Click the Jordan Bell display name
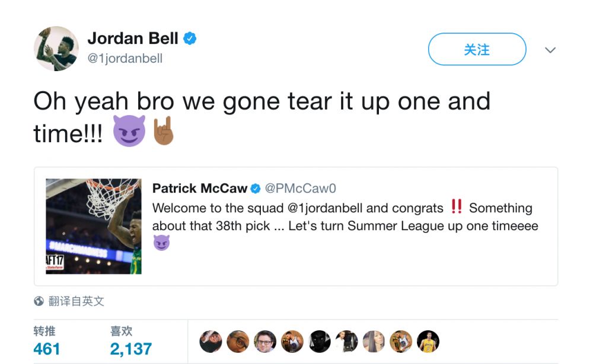The height and width of the screenshot is (364, 593). pos(133,38)
